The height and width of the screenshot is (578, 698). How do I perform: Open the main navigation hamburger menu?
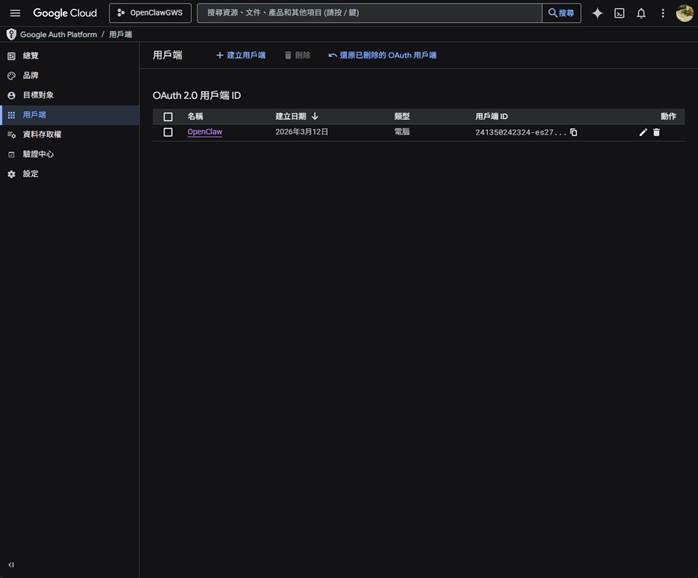click(15, 13)
